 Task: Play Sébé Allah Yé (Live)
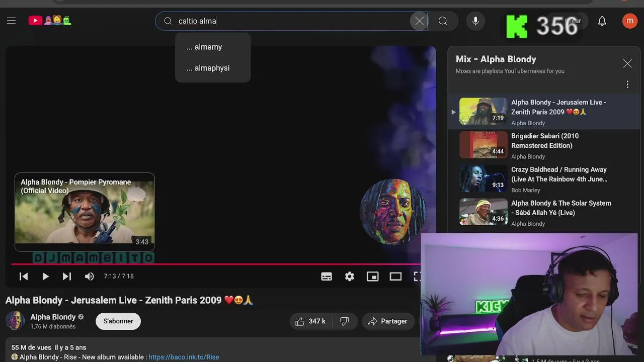tap(543, 212)
